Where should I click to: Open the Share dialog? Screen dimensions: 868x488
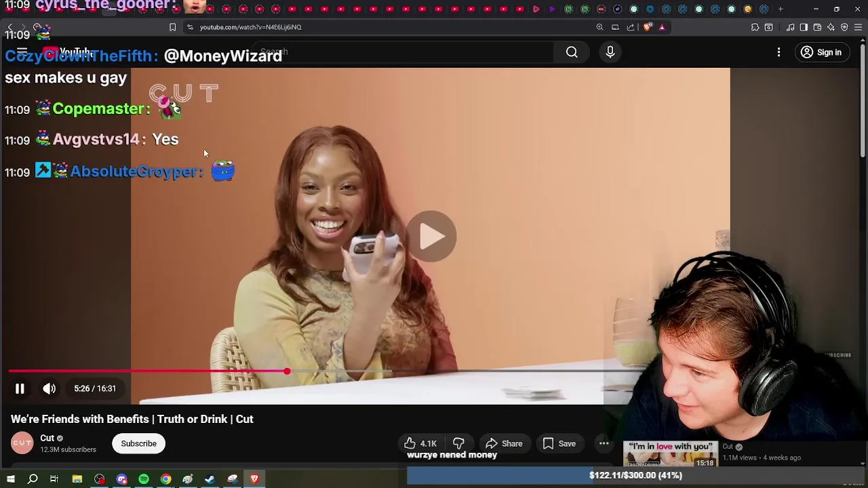coord(504,443)
